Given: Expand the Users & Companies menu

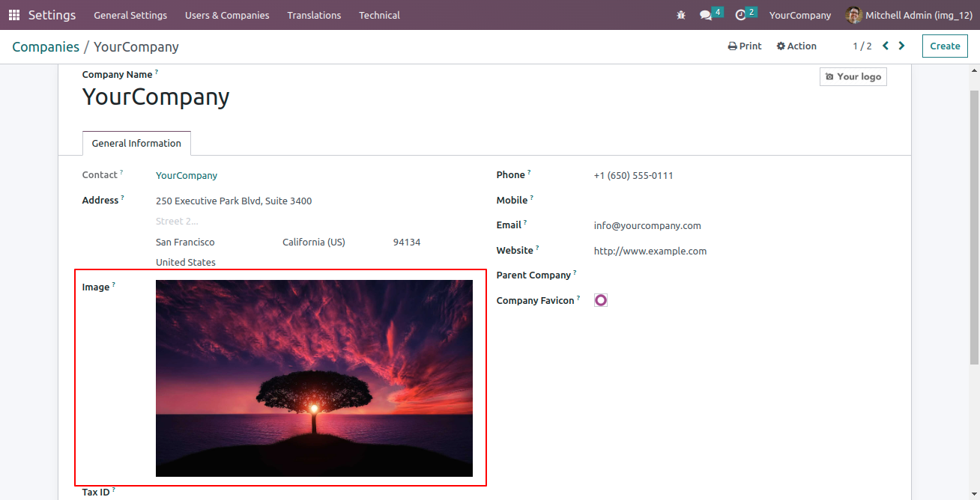Looking at the screenshot, I should [227, 15].
